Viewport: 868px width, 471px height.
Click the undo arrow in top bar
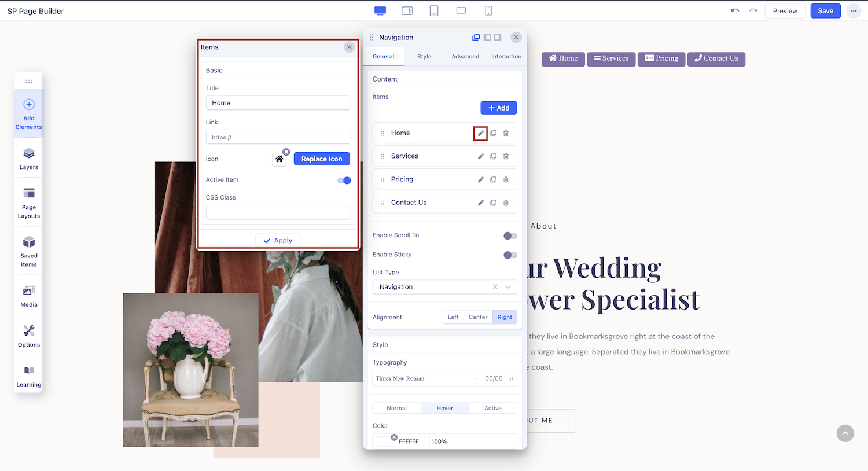click(x=735, y=10)
